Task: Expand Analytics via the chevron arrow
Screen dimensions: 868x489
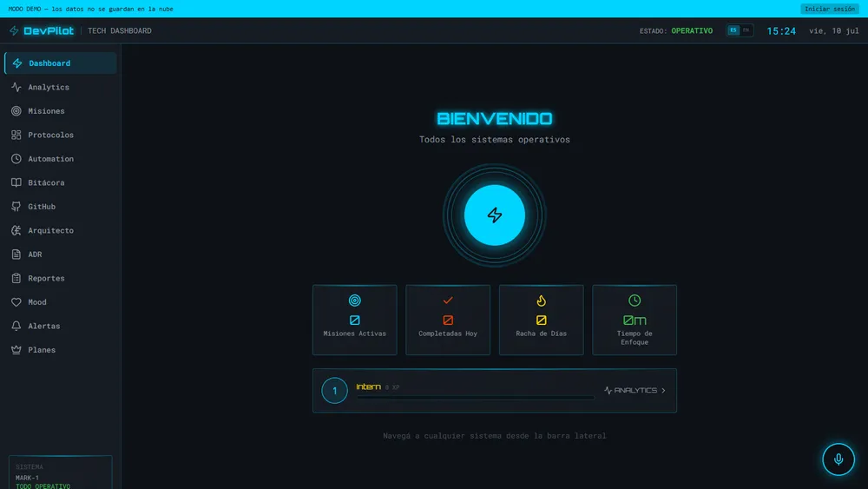Action: 663,391
